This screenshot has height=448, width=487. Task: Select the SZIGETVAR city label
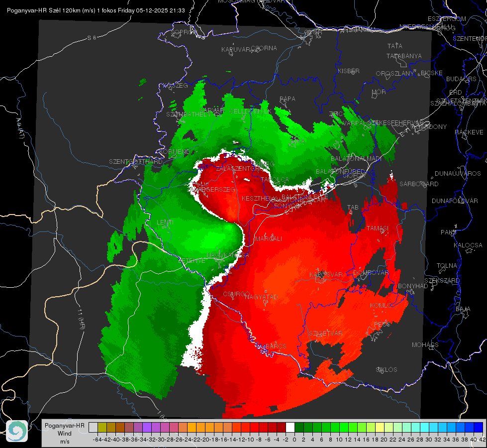pyautogui.click(x=325, y=334)
